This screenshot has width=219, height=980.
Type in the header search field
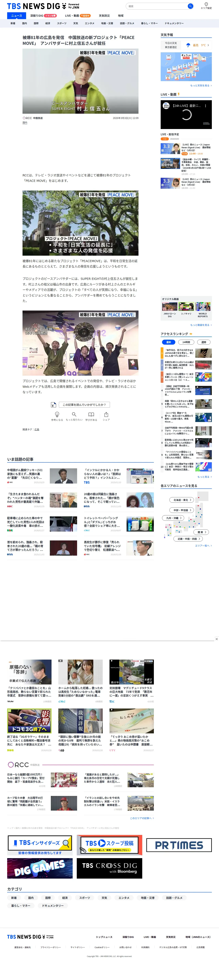tap(157, 6)
